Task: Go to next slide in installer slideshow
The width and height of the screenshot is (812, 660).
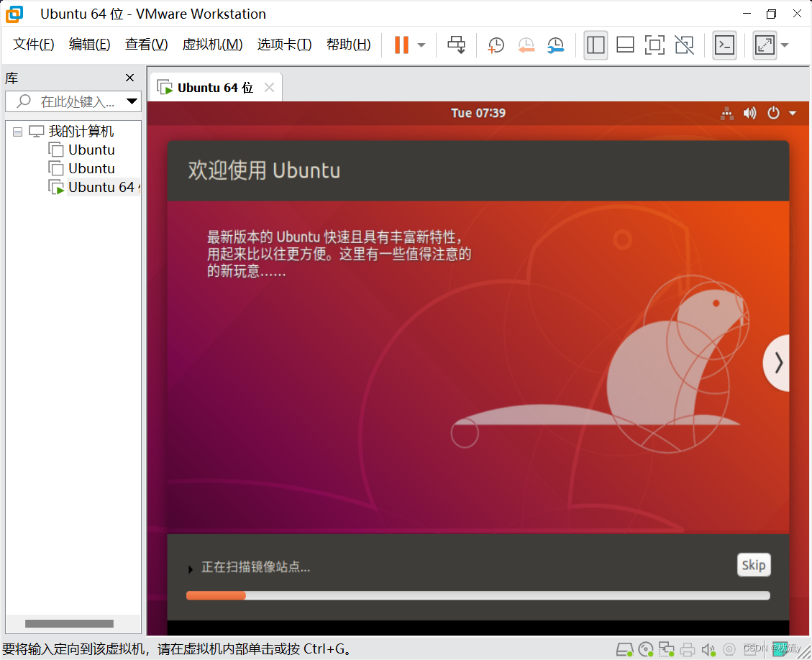Action: (777, 363)
